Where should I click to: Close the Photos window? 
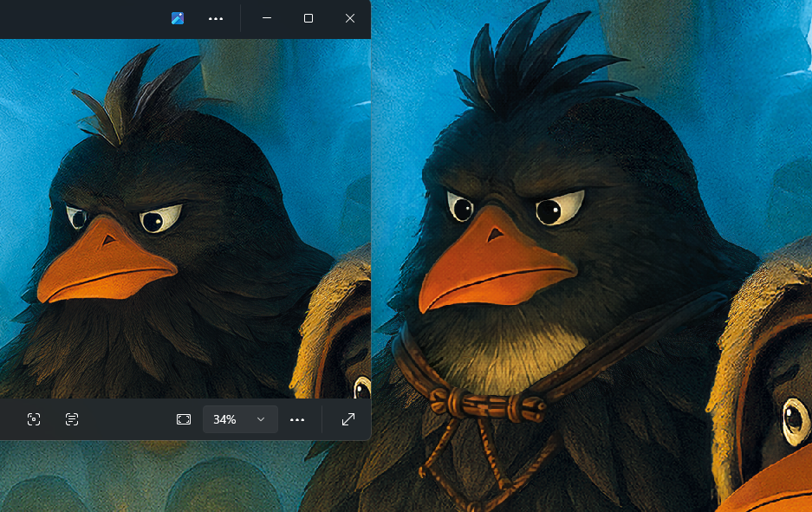click(350, 18)
